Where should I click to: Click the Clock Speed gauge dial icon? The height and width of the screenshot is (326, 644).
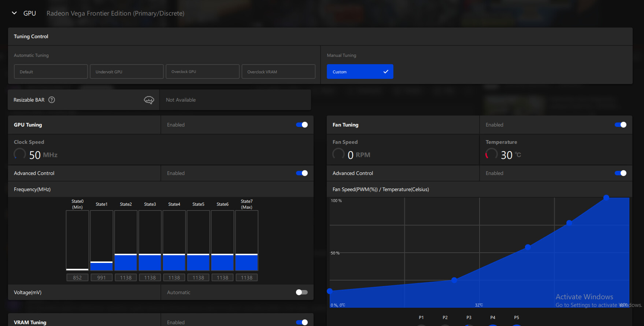tap(20, 154)
